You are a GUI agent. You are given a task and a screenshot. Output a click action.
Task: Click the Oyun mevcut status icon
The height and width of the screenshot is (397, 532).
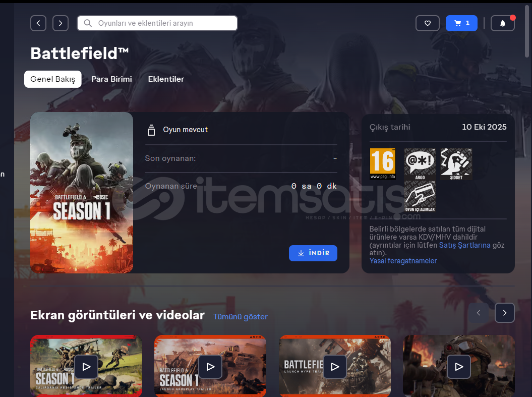(x=151, y=130)
